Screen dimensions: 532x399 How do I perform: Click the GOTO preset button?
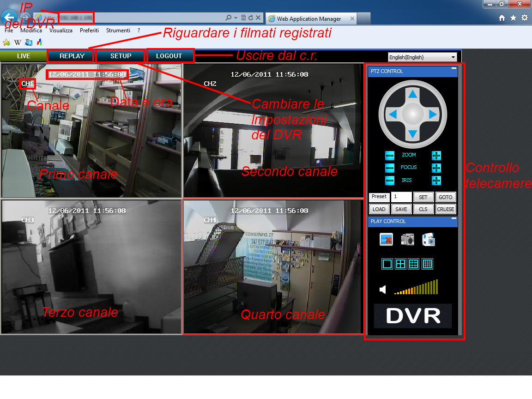446,197
